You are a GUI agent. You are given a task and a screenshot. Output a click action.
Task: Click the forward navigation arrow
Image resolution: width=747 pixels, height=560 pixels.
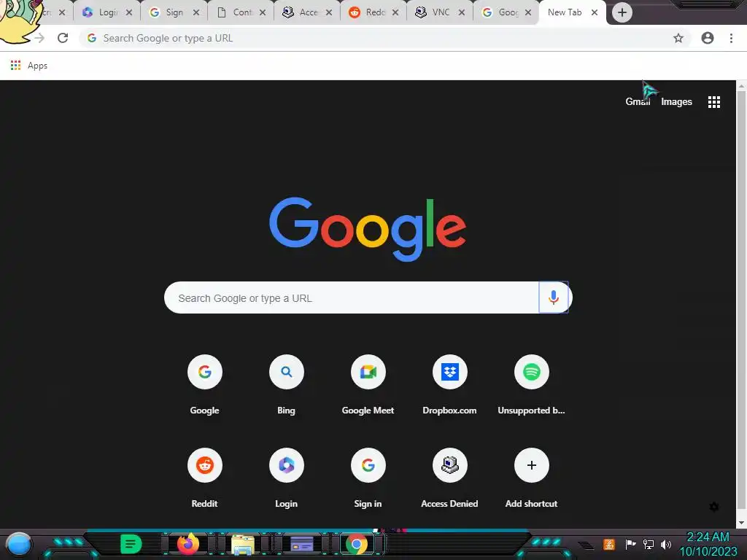[x=39, y=38]
